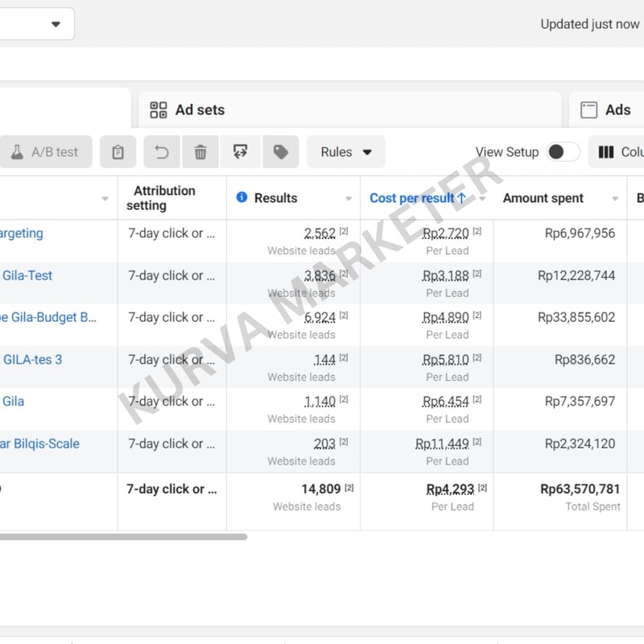Click the Rp836,662 amount spent
This screenshot has height=644, width=644.
pos(585,360)
